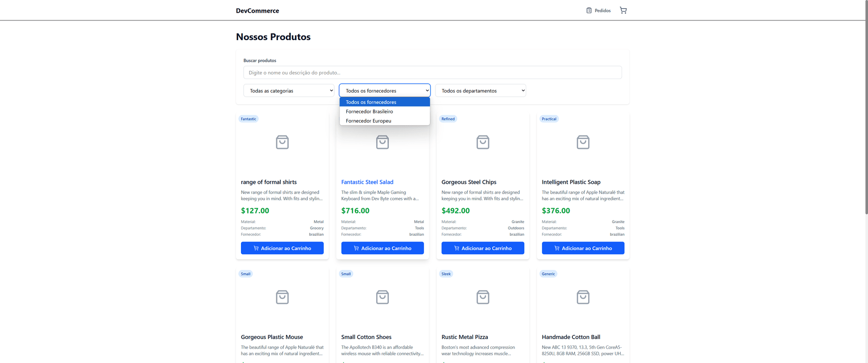This screenshot has height=363, width=868.
Task: Click bag image of Fantastic Steel Salad
Action: click(x=382, y=142)
